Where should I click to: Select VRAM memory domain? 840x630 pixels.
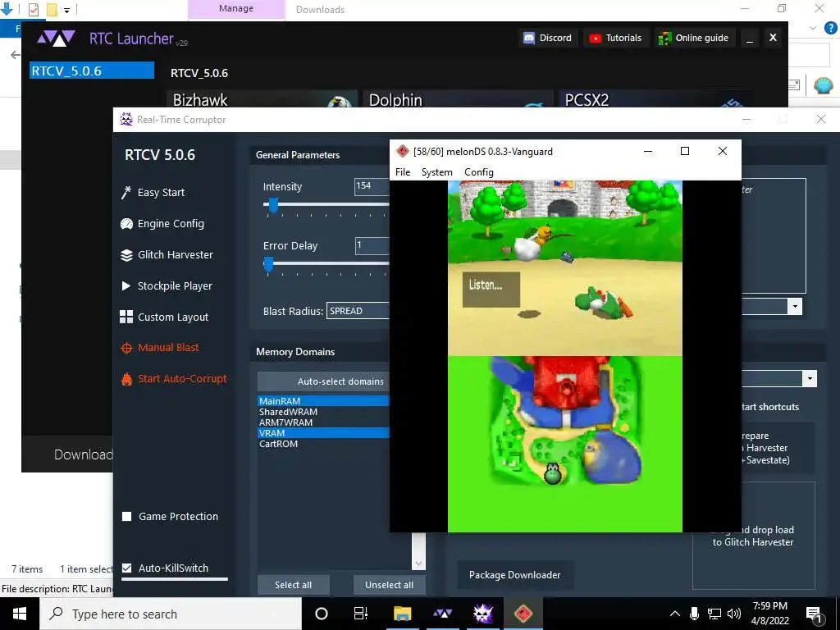coord(323,433)
